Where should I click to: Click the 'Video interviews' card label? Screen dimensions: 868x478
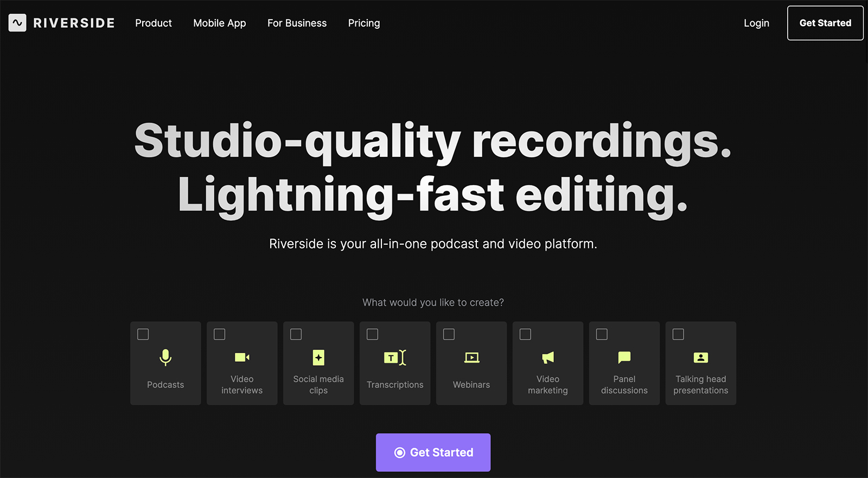click(x=242, y=385)
